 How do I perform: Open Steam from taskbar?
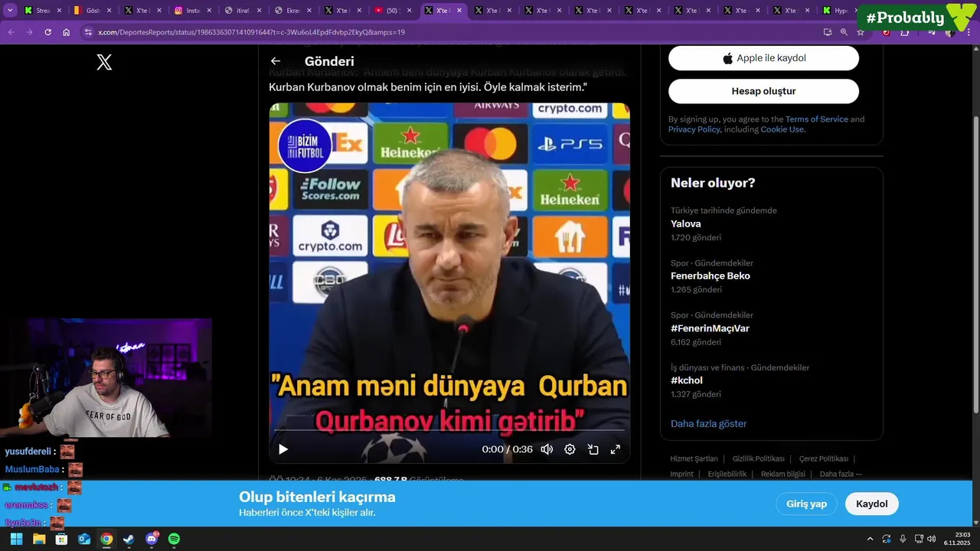tap(129, 539)
